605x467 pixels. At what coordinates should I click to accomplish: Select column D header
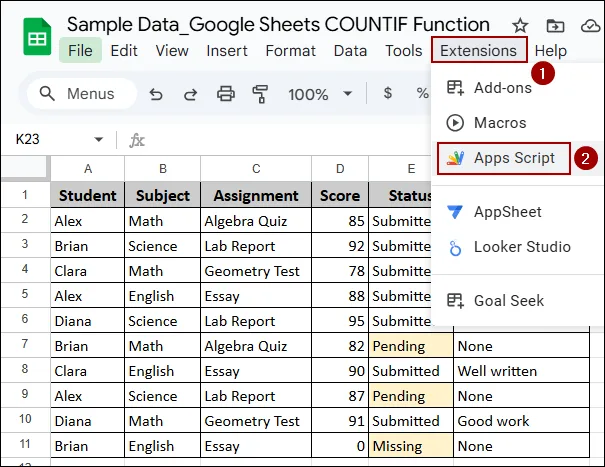point(340,169)
